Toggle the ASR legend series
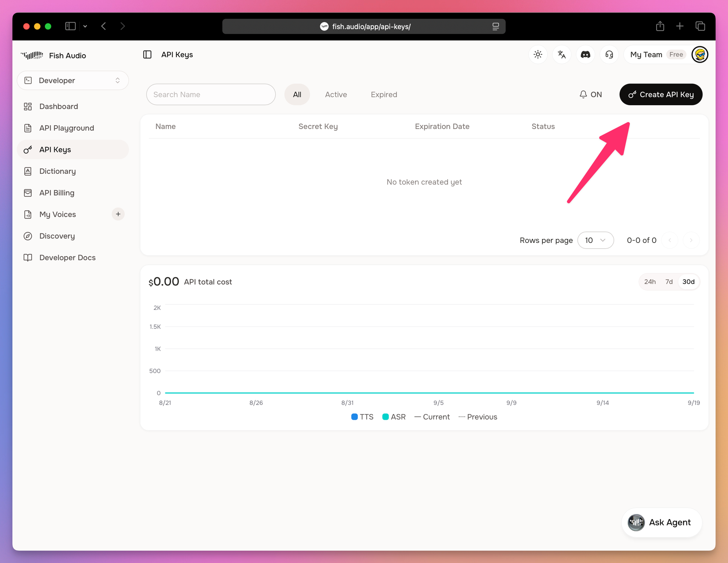Image resolution: width=728 pixels, height=563 pixels. pyautogui.click(x=394, y=417)
